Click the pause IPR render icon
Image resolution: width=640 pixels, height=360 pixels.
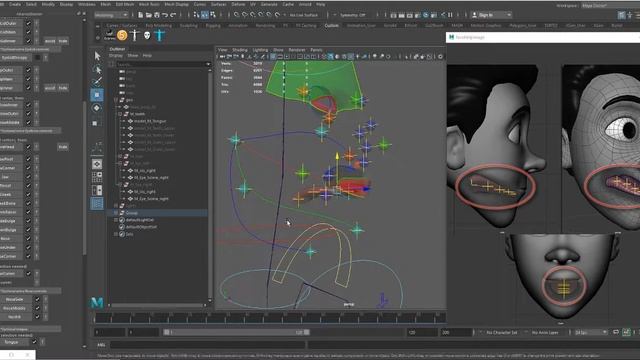[x=450, y=15]
